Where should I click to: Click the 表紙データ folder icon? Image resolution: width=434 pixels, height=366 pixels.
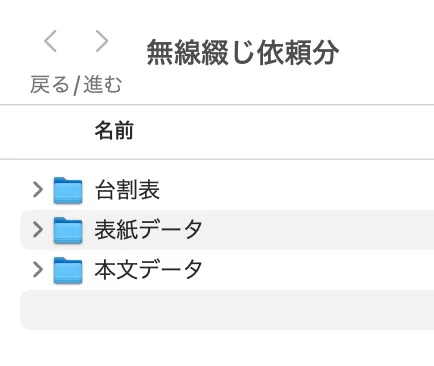[68, 230]
